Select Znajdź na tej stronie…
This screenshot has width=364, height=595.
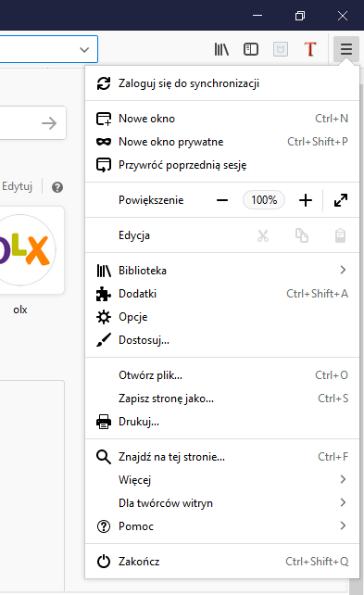[222, 457]
